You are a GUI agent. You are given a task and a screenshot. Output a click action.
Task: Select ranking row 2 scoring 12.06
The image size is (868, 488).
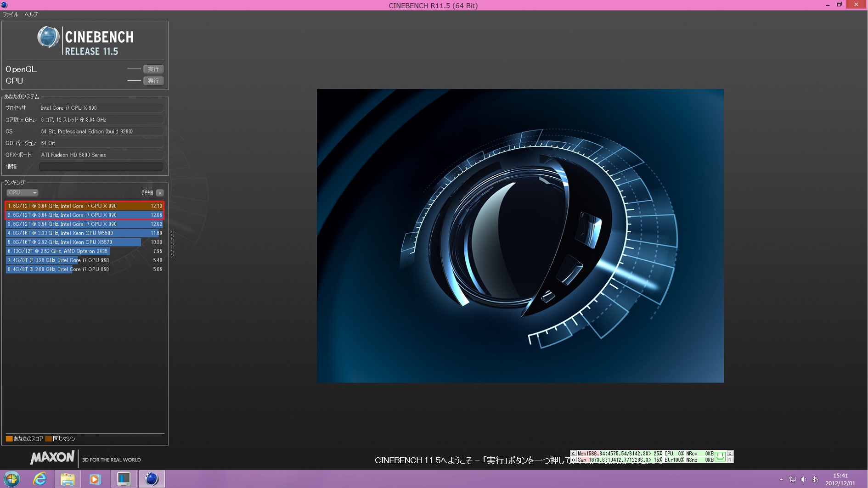point(85,215)
